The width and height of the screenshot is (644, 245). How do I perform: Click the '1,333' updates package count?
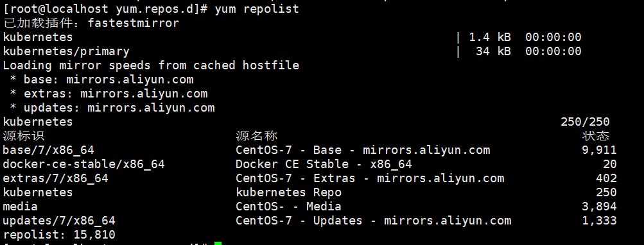click(599, 221)
